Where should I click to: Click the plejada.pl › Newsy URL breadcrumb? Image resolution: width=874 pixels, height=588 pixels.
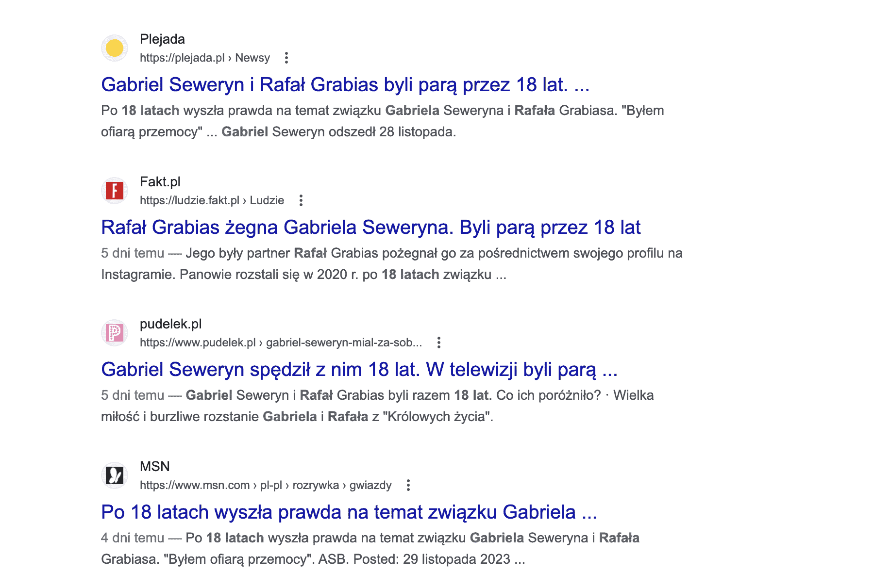(204, 58)
